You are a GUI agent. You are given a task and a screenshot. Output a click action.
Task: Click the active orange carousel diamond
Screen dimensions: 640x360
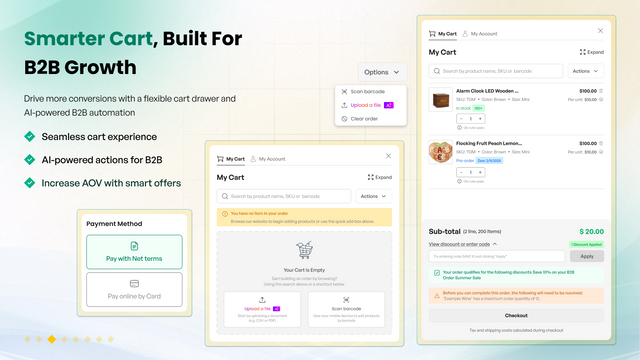click(x=51, y=339)
